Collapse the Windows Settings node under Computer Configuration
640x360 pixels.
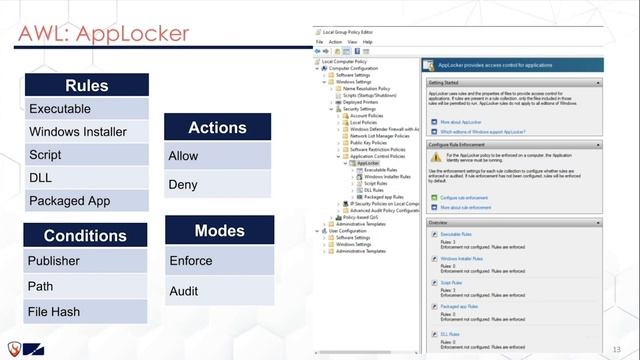point(324,82)
